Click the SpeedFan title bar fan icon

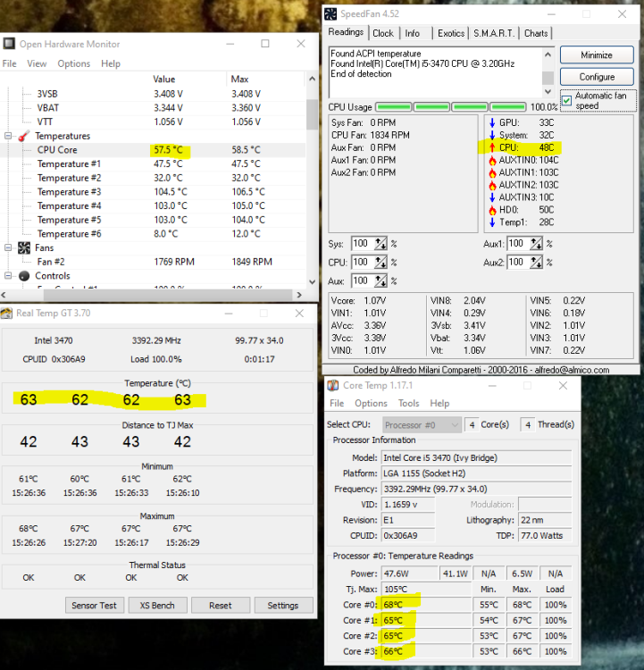330,13
